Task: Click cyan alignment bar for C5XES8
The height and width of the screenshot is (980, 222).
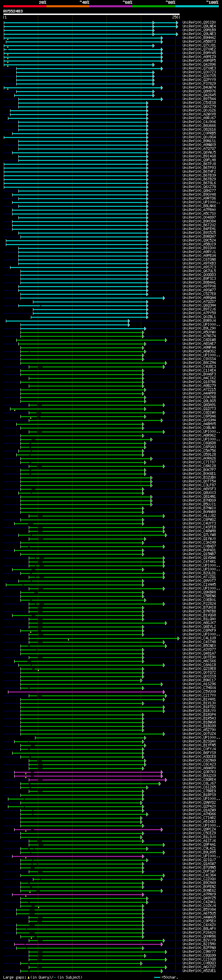Action: (x=83, y=103)
